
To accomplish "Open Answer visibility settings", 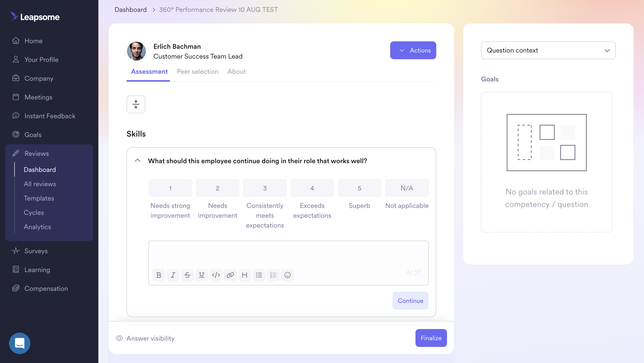I will (x=145, y=338).
